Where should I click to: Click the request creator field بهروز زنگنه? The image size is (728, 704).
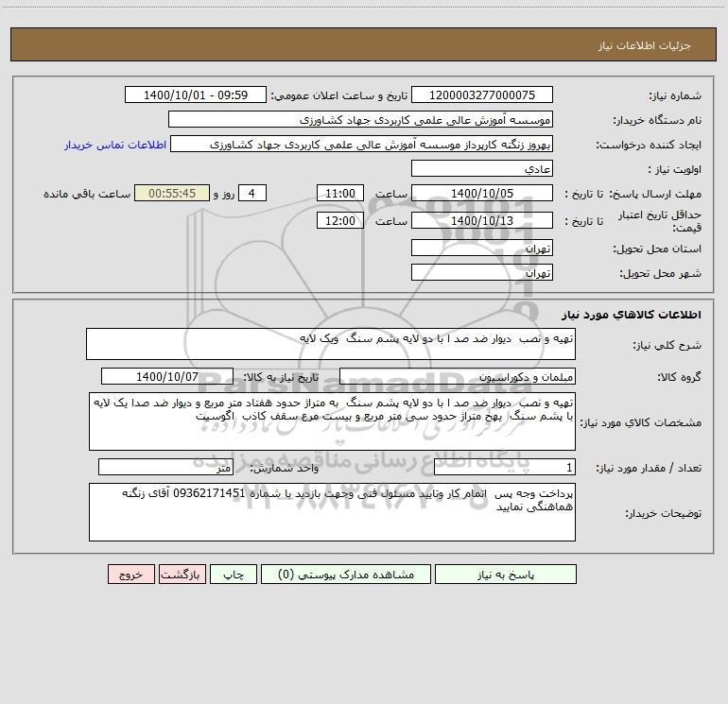point(362,144)
